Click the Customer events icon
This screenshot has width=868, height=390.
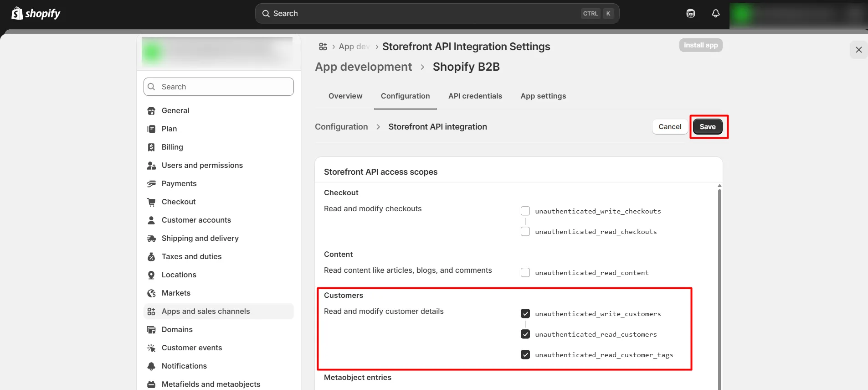pyautogui.click(x=151, y=348)
